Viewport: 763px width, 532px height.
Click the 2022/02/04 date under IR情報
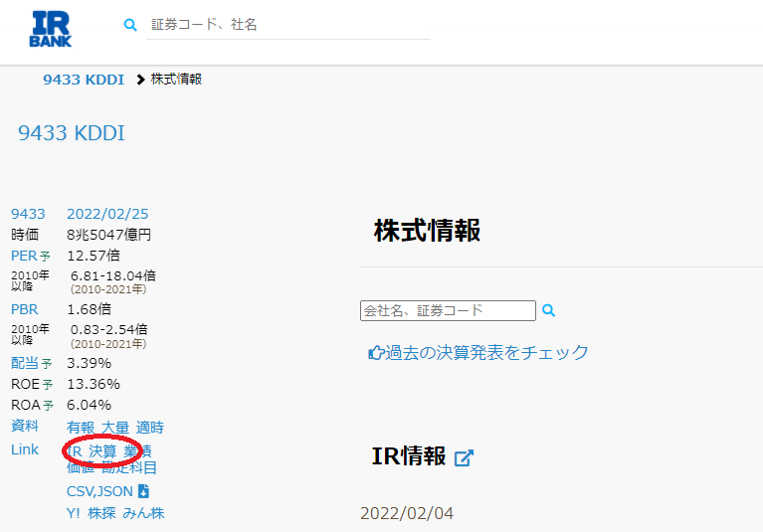[x=407, y=513]
